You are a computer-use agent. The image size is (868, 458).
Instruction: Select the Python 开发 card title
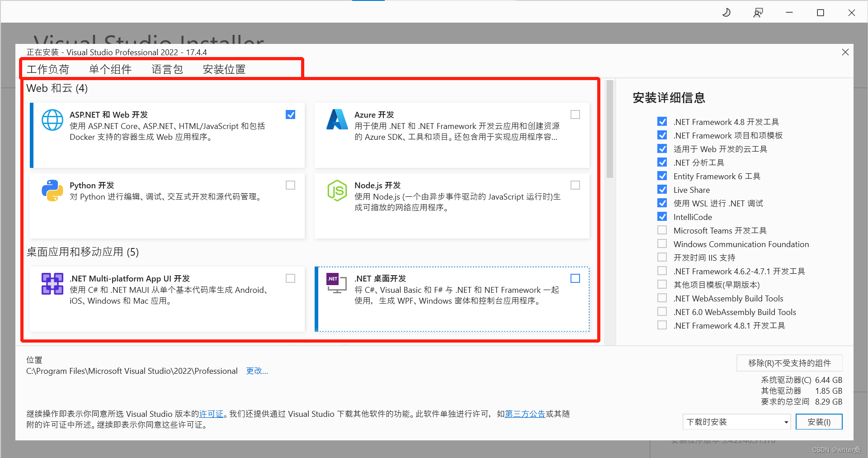[x=92, y=186]
